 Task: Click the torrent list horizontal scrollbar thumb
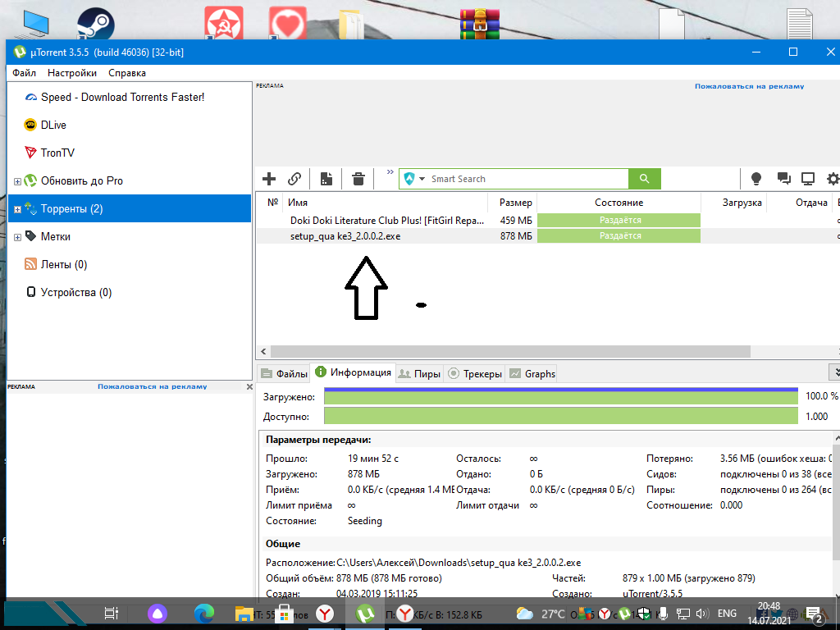tap(510, 351)
